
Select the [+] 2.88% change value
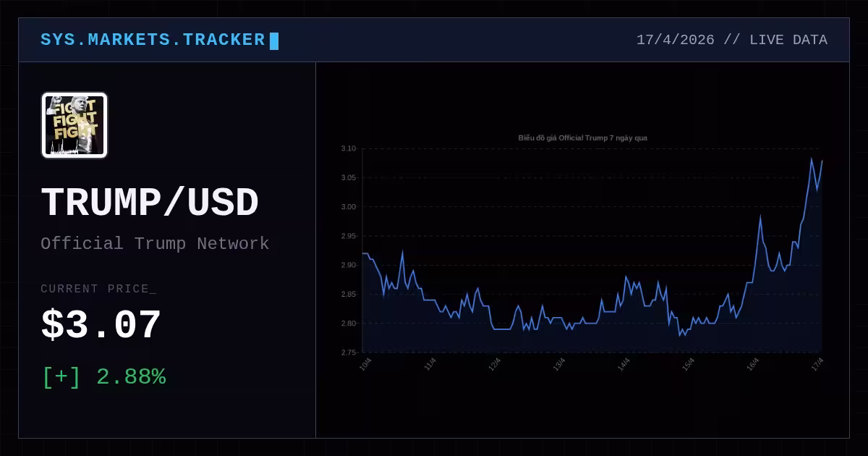click(104, 377)
